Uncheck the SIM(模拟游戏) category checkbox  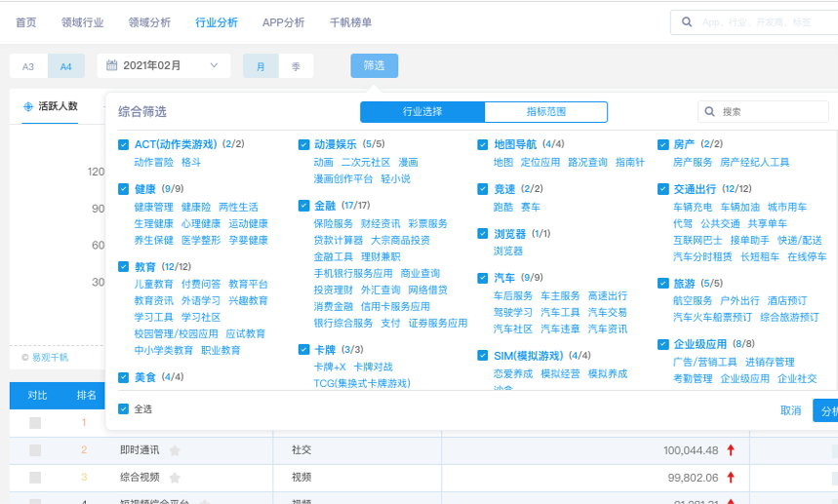pyautogui.click(x=483, y=356)
